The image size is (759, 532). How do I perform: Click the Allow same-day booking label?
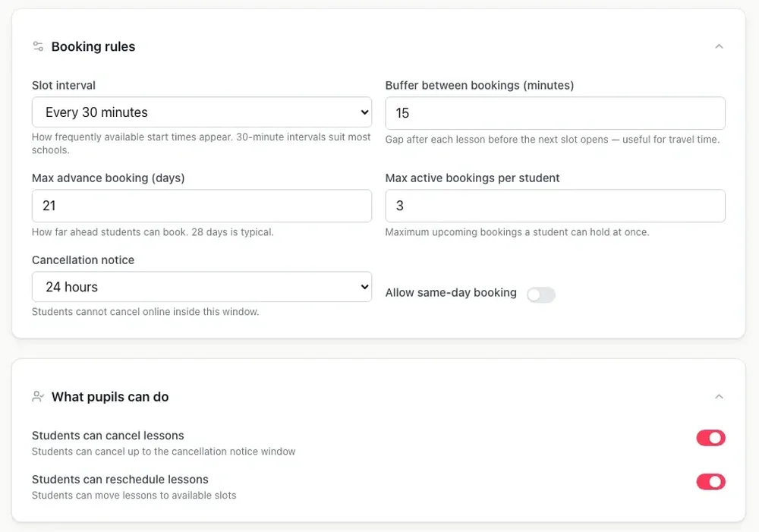pyautogui.click(x=451, y=292)
